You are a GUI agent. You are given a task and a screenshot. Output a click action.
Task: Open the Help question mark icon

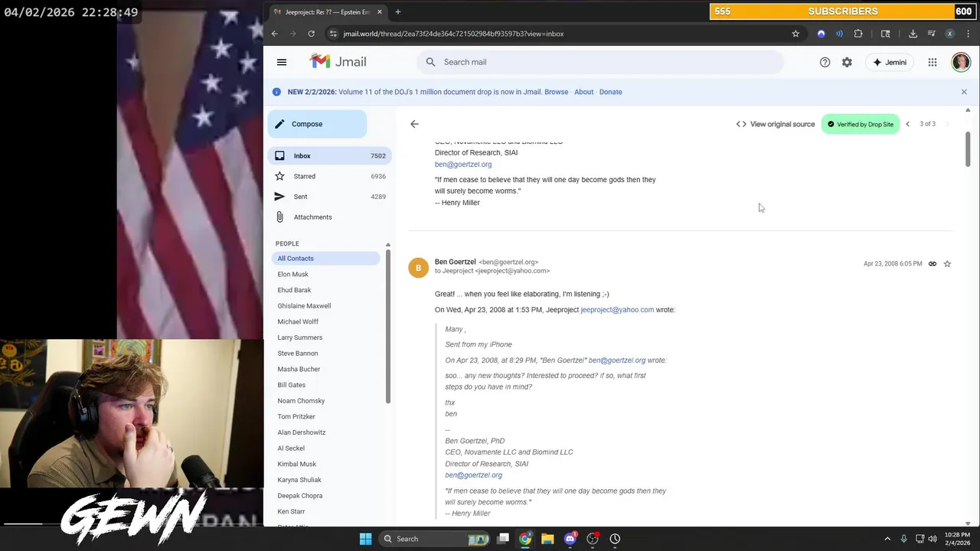(x=825, y=63)
